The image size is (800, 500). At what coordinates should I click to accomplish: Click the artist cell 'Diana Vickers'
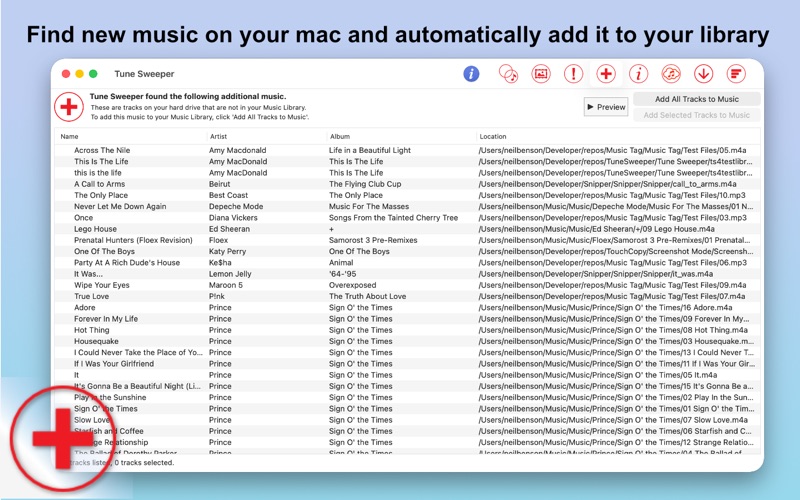tap(233, 217)
